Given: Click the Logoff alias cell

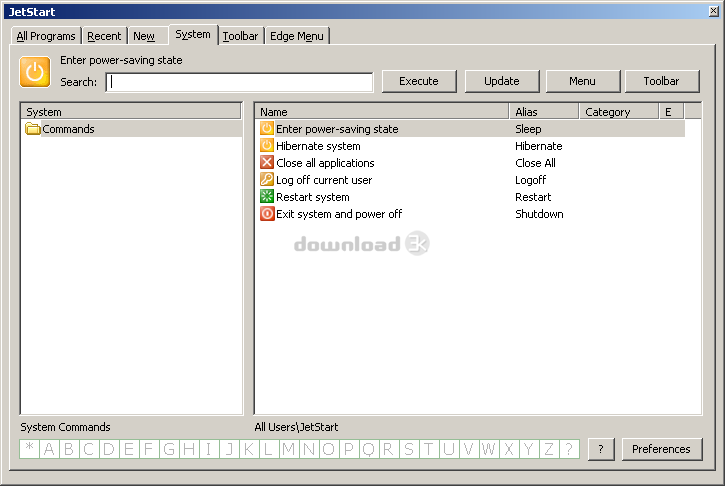Looking at the screenshot, I should pyautogui.click(x=531, y=180).
